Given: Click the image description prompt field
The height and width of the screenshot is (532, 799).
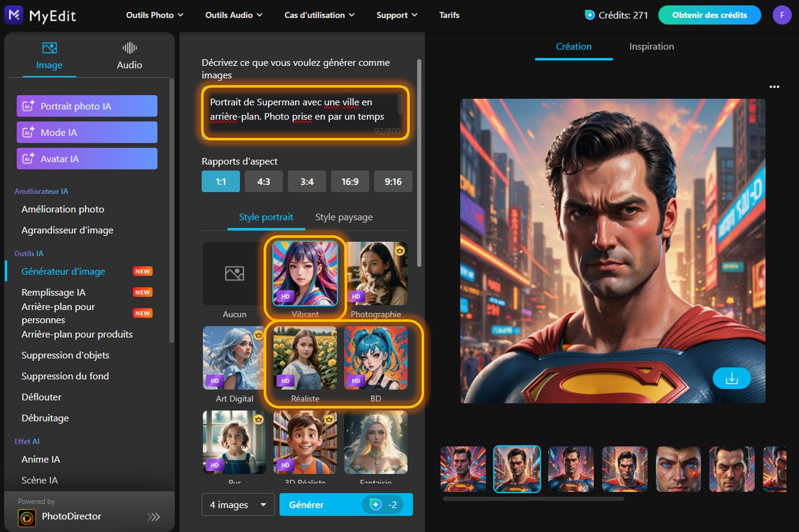Looking at the screenshot, I should 305,113.
